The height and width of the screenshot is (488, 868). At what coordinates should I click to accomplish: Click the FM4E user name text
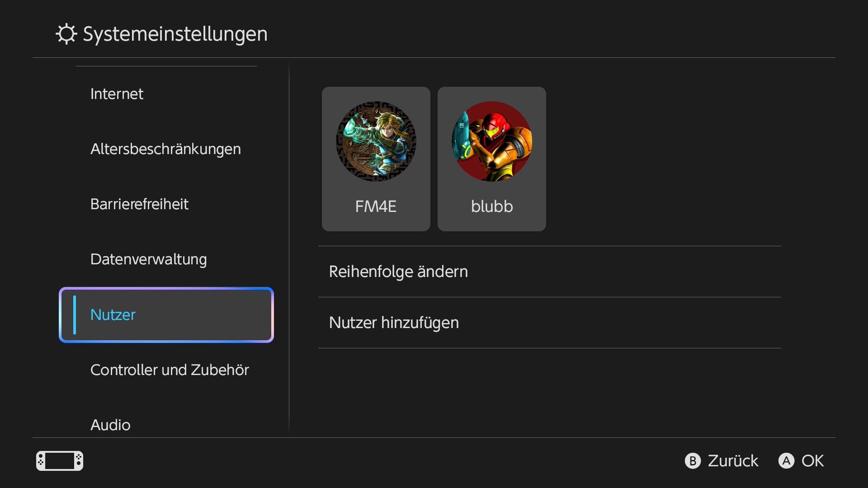376,206
